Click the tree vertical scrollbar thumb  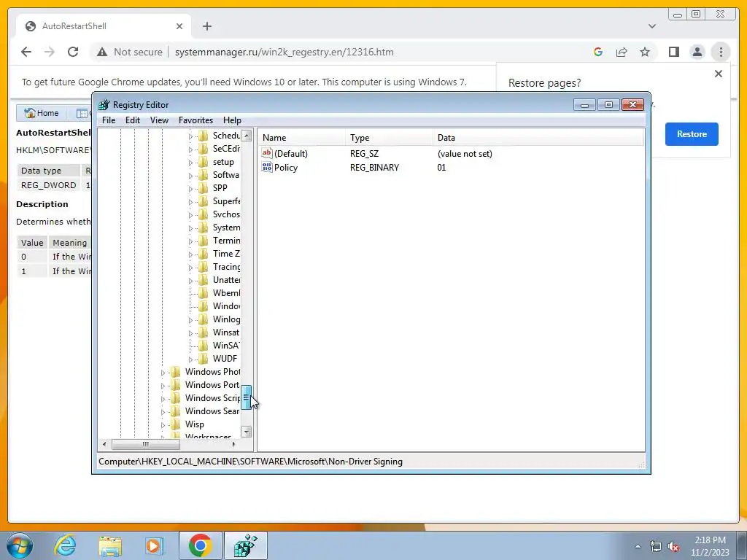tap(247, 397)
